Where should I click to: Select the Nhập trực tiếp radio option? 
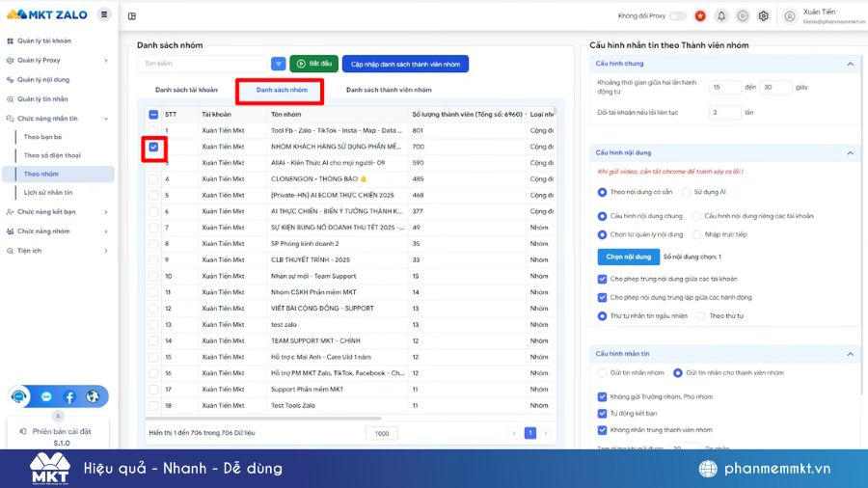tap(697, 234)
